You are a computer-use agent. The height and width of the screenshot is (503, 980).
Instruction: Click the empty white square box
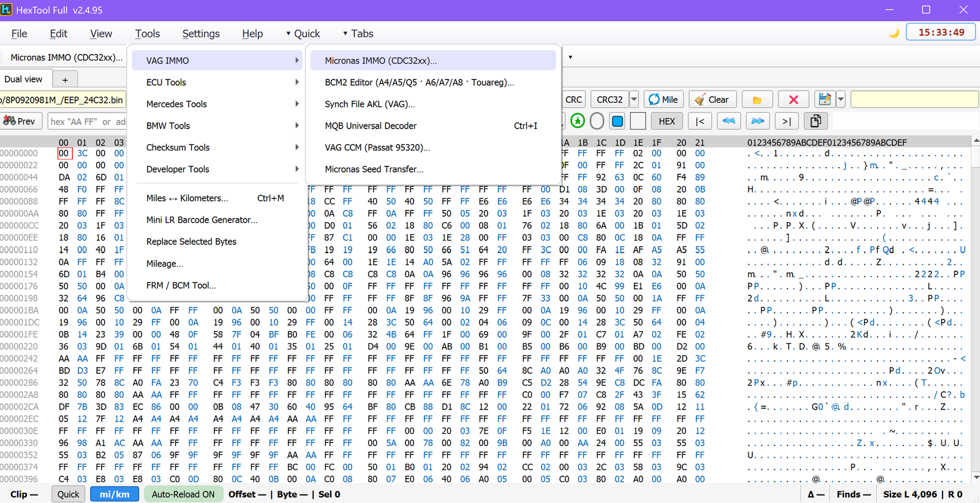[x=638, y=121]
